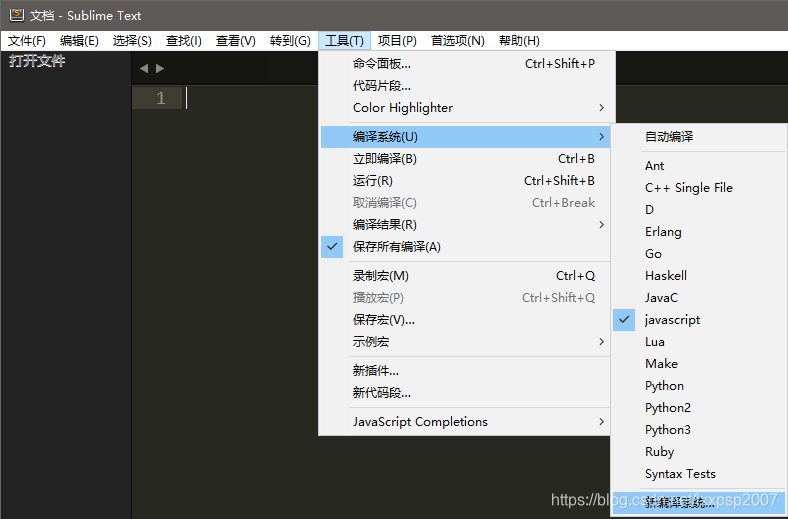Select the Make build system
This screenshot has width=788, height=519.
(x=699, y=364)
